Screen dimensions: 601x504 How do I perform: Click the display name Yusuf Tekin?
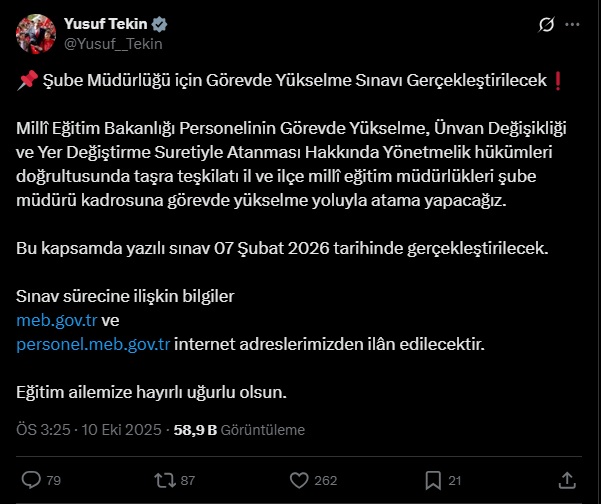click(105, 24)
